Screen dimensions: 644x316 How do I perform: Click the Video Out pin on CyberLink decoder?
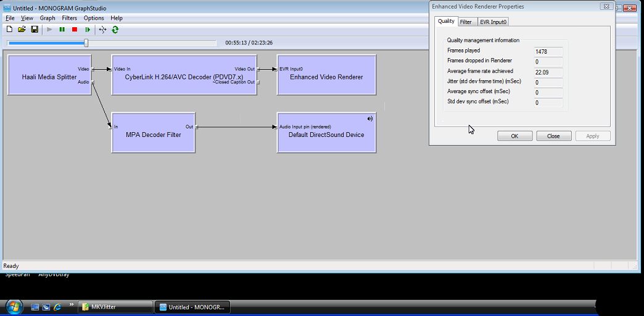click(258, 69)
